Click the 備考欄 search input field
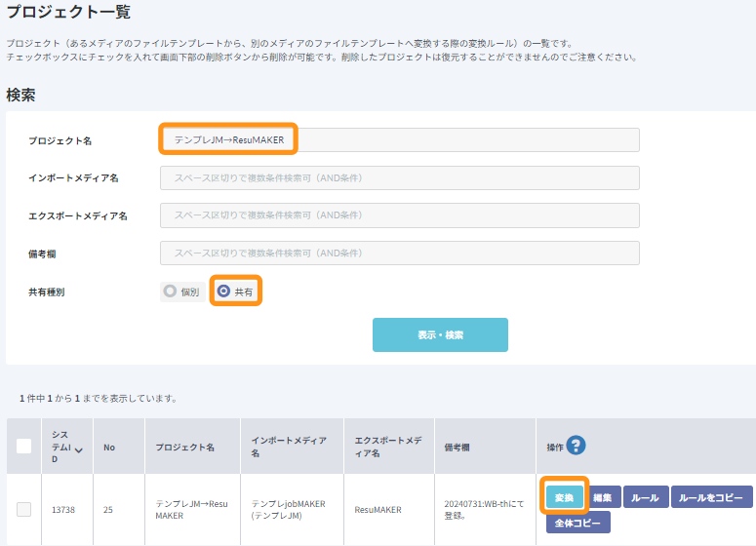The image size is (756, 546). click(x=400, y=253)
